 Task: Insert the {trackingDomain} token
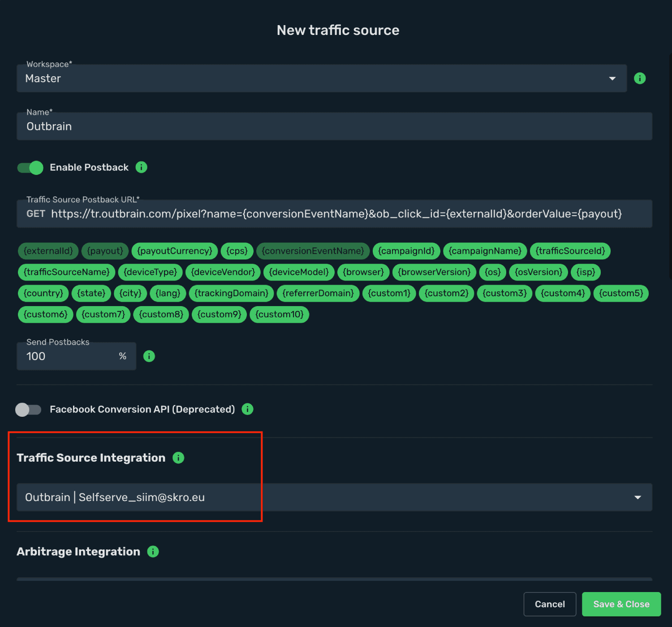point(232,293)
